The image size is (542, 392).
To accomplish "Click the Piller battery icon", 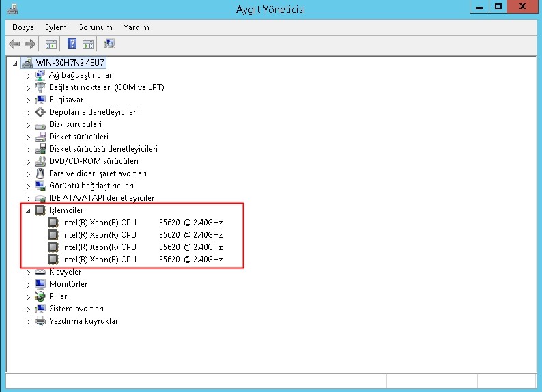I will point(40,296).
